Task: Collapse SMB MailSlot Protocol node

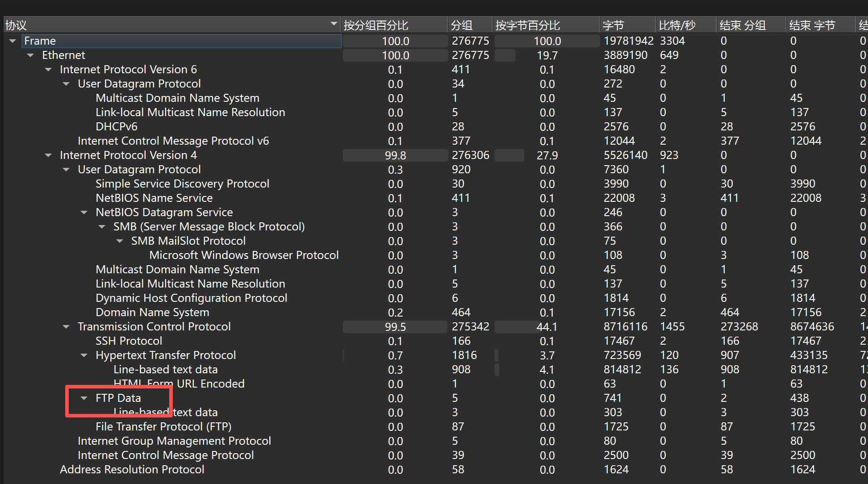Action: [x=120, y=241]
